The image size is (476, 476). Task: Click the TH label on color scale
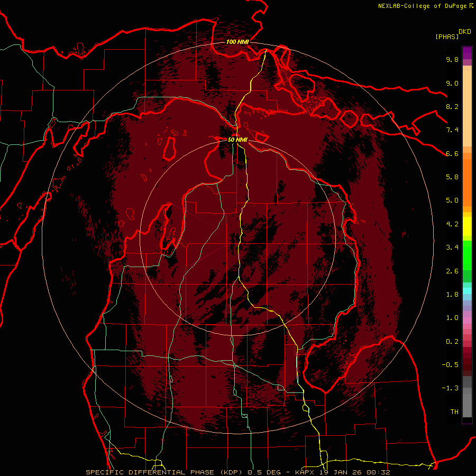coord(454,412)
